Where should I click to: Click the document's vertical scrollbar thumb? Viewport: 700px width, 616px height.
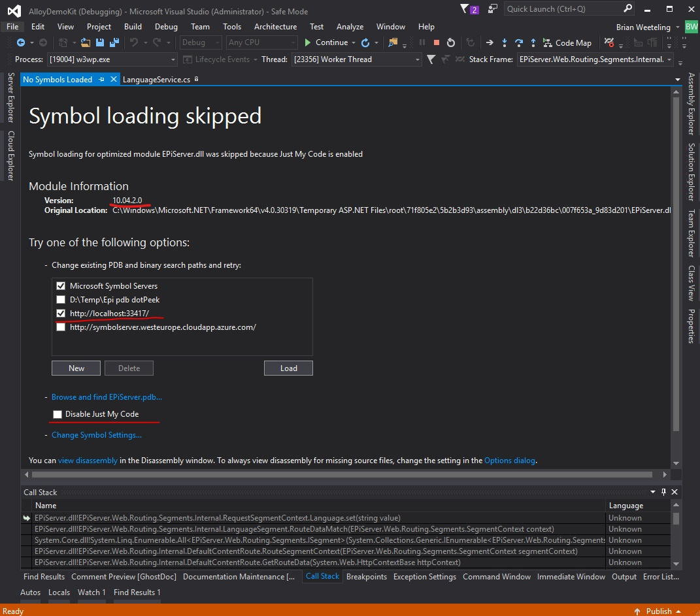click(x=676, y=264)
